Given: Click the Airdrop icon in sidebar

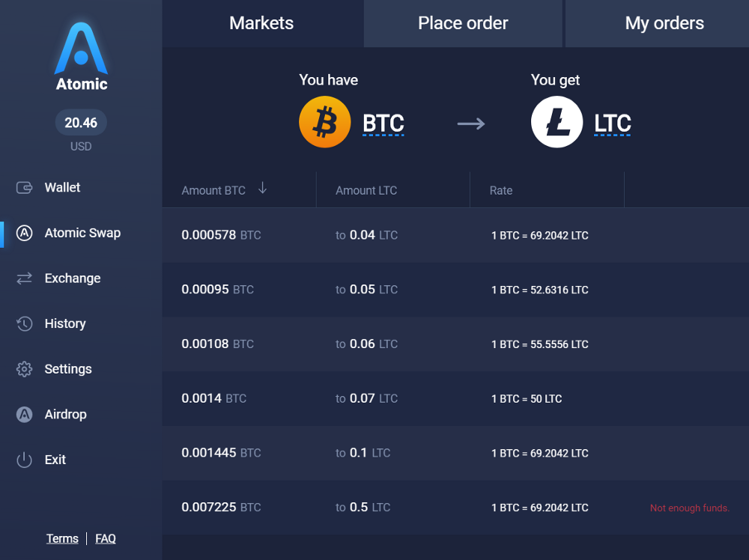Looking at the screenshot, I should coord(25,415).
